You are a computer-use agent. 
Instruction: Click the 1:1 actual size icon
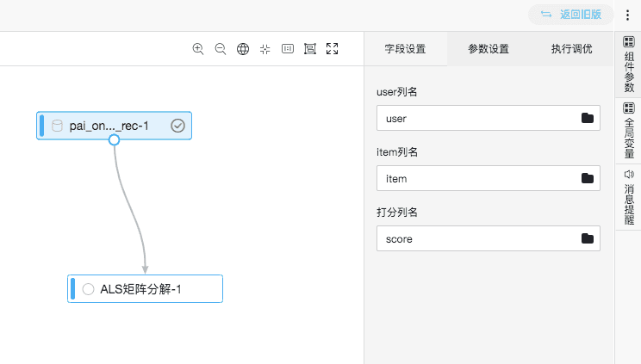point(288,49)
